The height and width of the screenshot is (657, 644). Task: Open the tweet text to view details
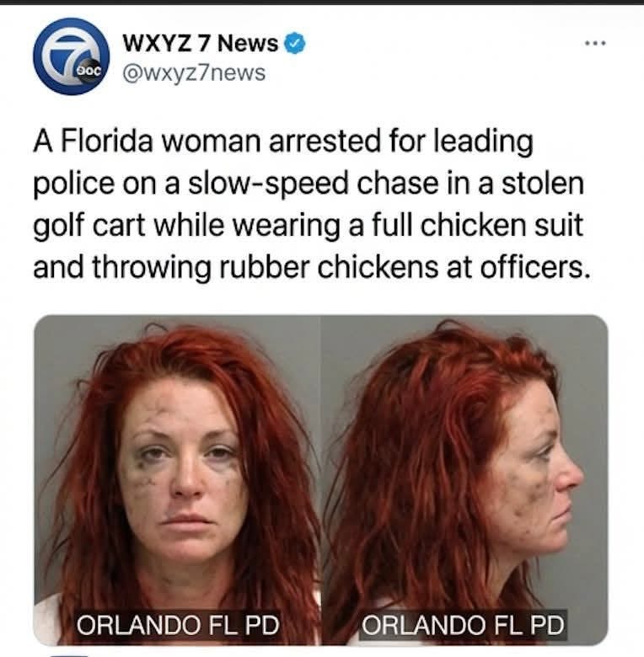[312, 205]
